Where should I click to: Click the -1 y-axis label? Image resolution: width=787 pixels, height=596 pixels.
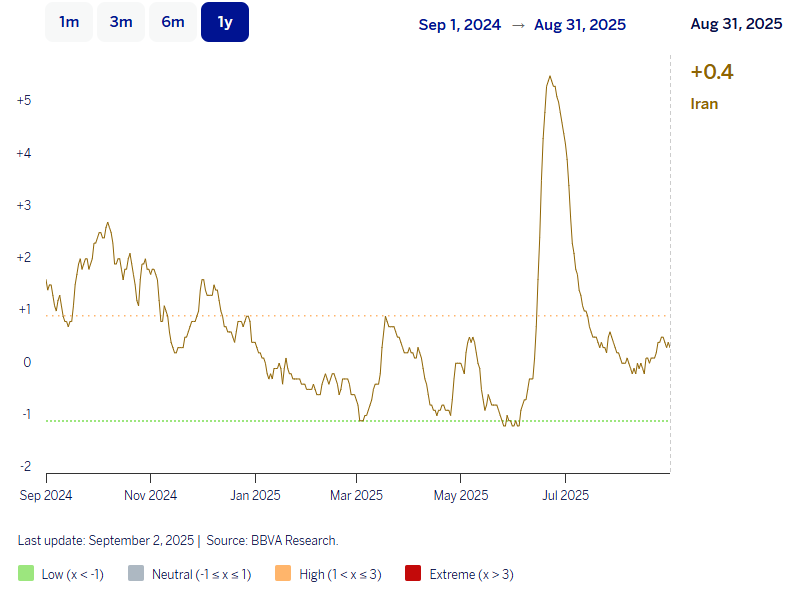point(26,414)
